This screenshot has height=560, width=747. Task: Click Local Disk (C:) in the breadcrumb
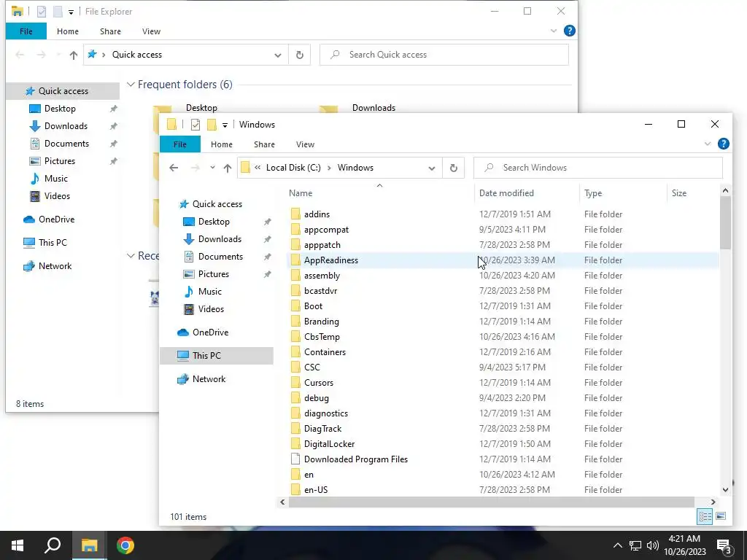293,168
